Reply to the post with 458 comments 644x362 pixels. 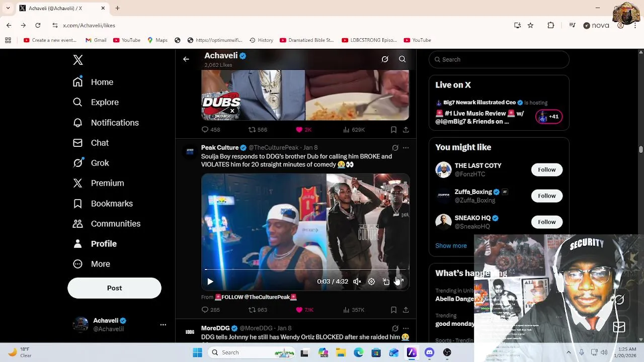pyautogui.click(x=210, y=130)
